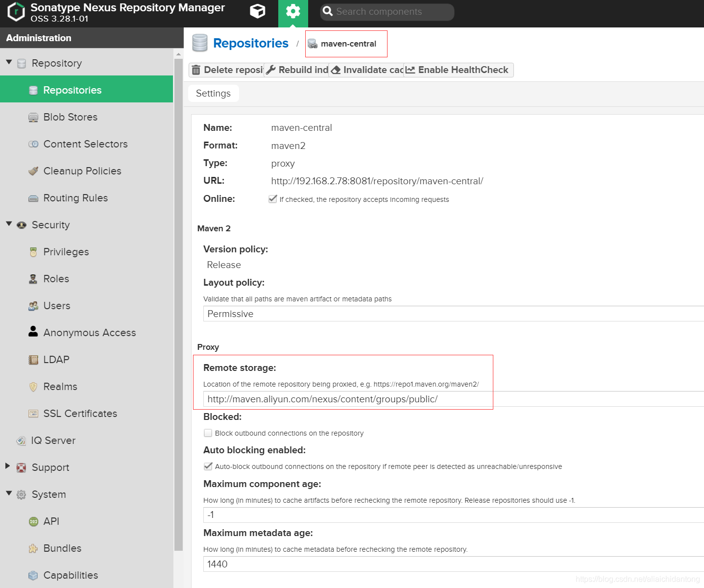Screen dimensions: 704x588
Task: Click the Remote storage URL field
Action: (x=453, y=399)
